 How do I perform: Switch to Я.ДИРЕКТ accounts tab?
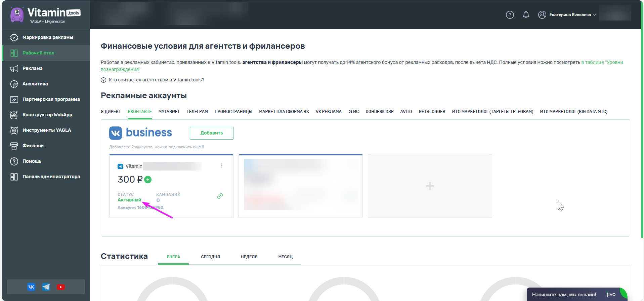point(111,112)
